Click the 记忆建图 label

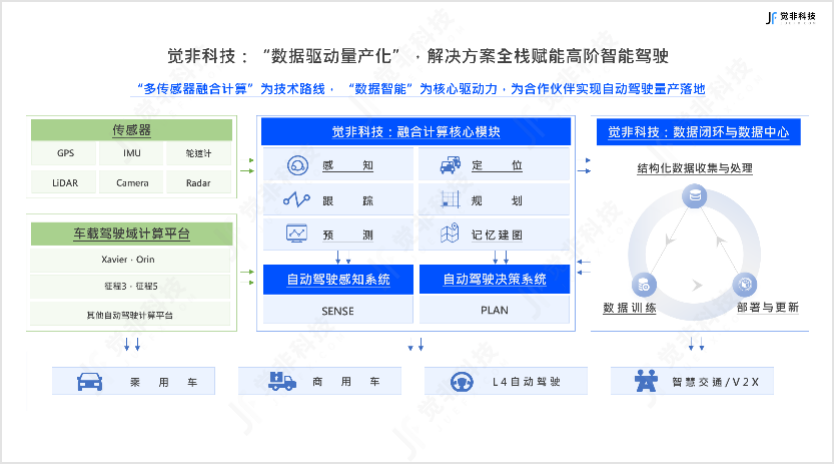click(497, 235)
